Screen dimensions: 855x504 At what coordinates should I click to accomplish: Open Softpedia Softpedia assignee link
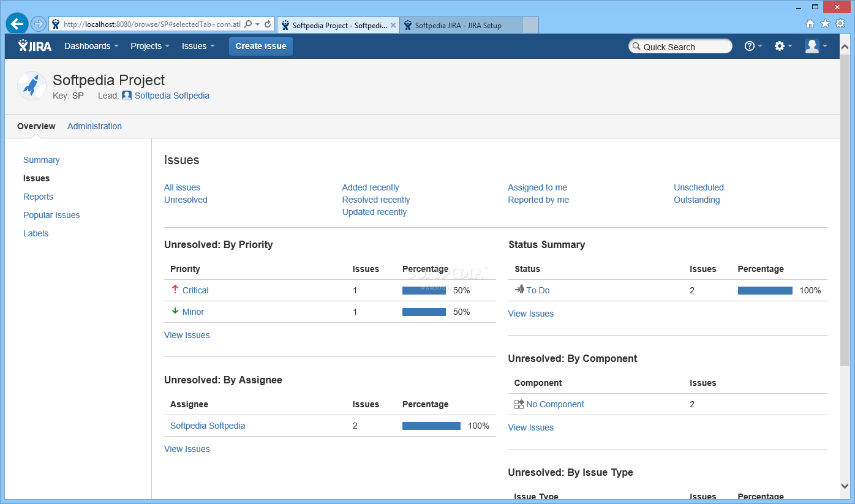click(208, 426)
